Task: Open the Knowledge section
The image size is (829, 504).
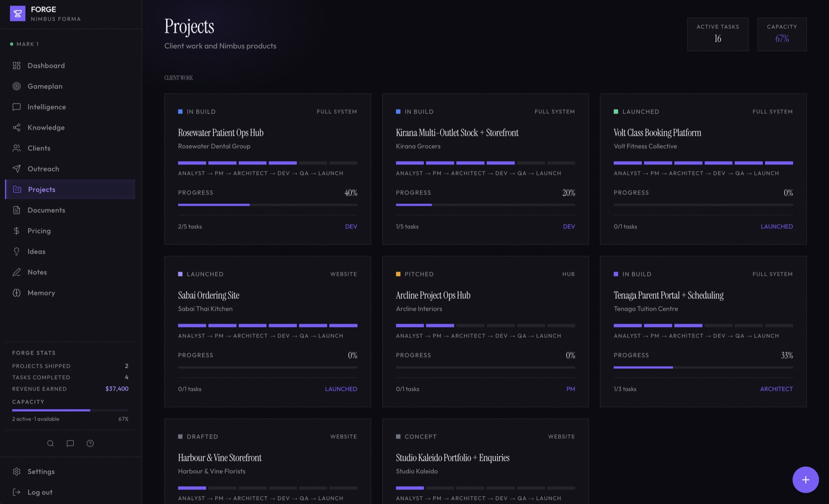Action: tap(70, 128)
